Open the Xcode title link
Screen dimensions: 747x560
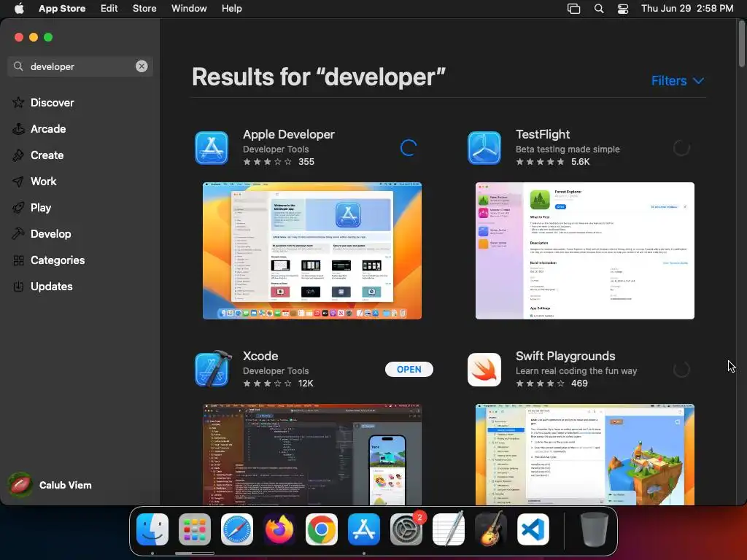[x=260, y=356]
